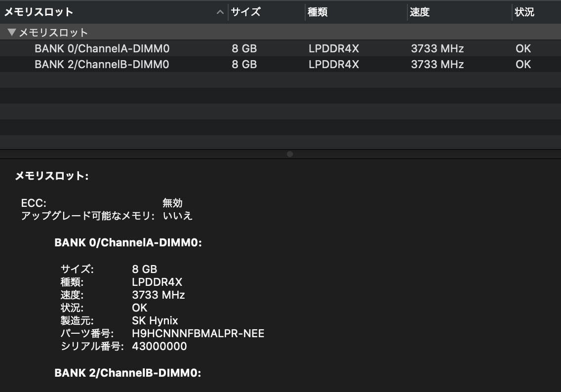
Task: Click the part number H9HCNNNFBMALPR-NEE
Action: coord(198,333)
